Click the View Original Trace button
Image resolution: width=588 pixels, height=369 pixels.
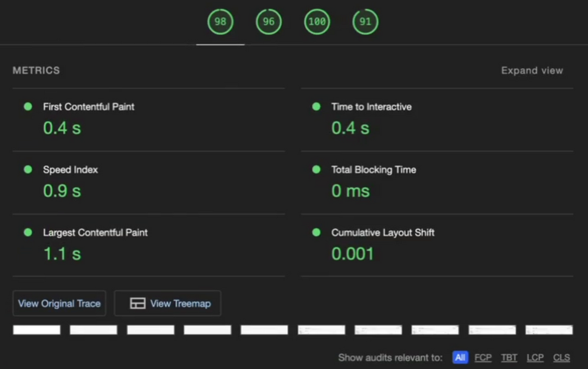pos(59,303)
